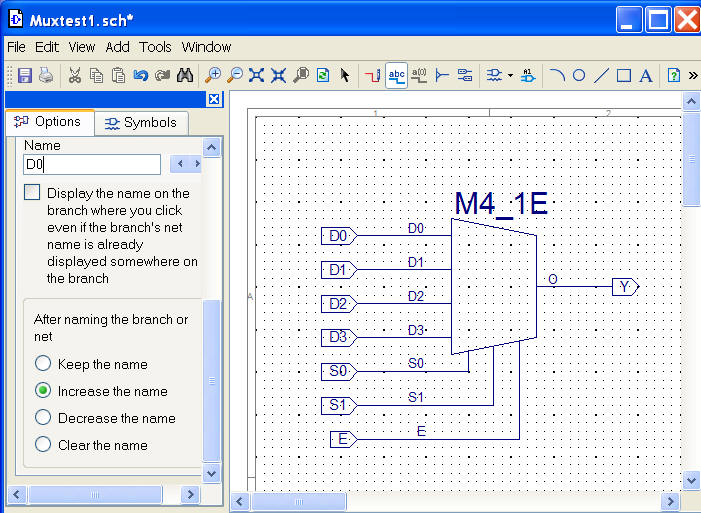Click options panel scroll left arrow
The image size is (701, 513).
[17, 495]
